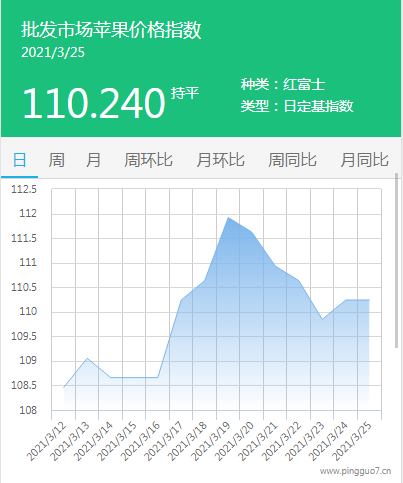Click the 110.240 index value

[94, 103]
